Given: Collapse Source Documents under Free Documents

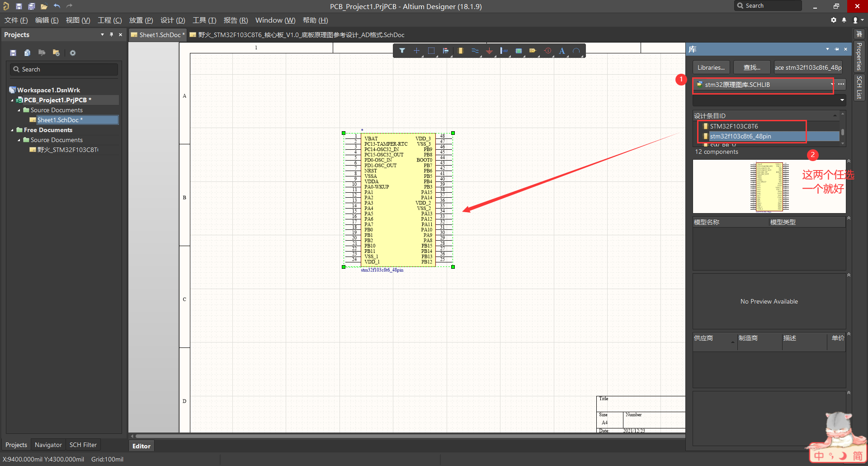Looking at the screenshot, I should pos(19,140).
